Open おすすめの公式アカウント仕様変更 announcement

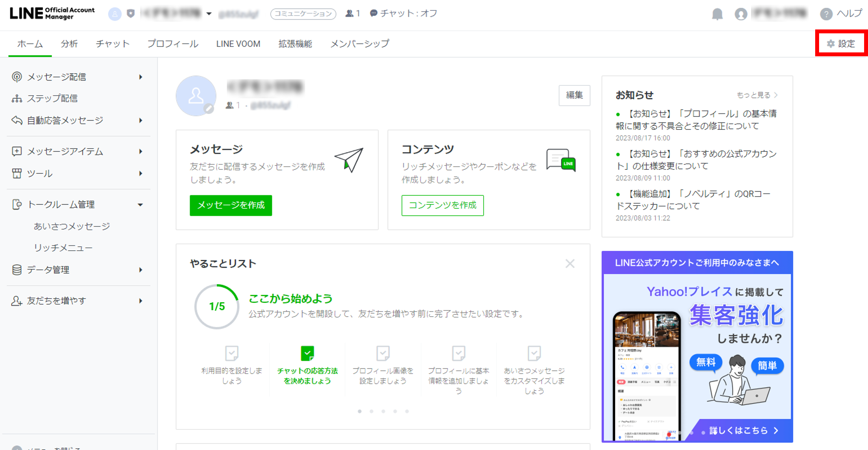tap(696, 160)
